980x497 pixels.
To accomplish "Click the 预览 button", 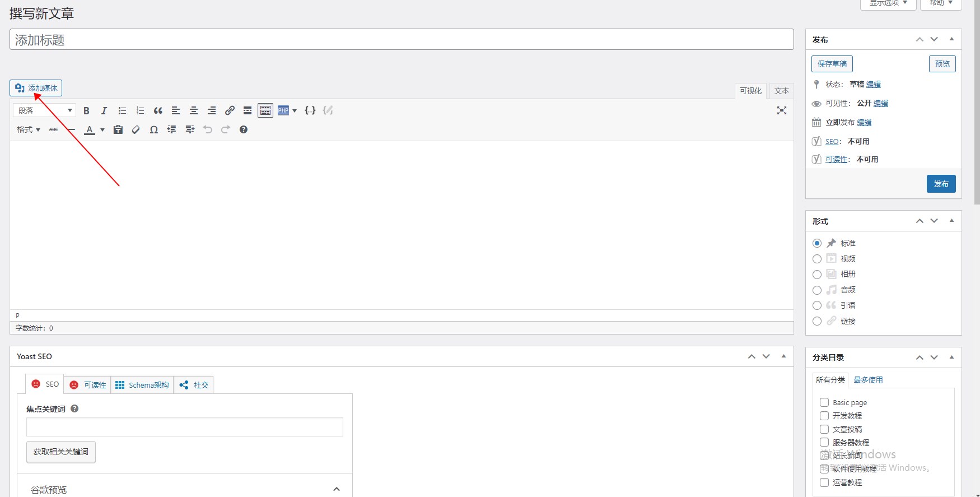I will click(x=942, y=64).
